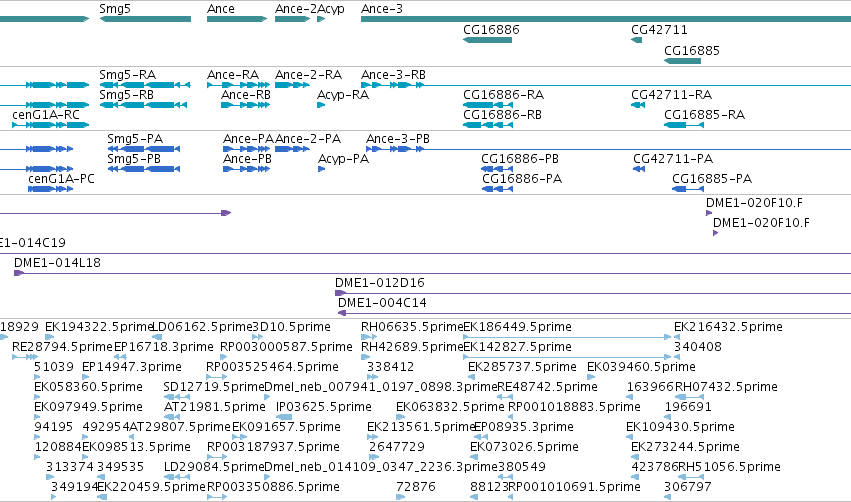Click EST RH06635.5prime

[x=412, y=327]
